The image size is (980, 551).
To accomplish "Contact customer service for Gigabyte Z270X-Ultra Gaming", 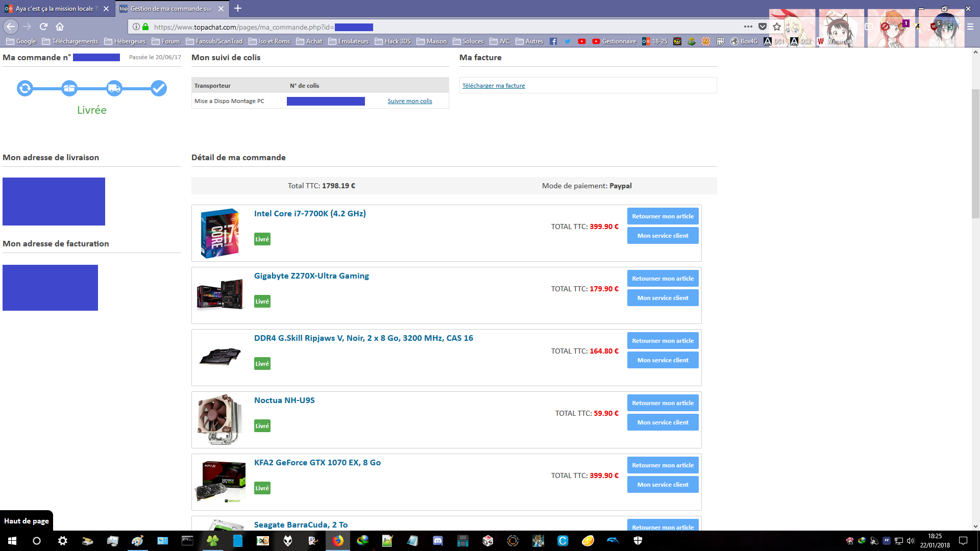I will point(663,298).
